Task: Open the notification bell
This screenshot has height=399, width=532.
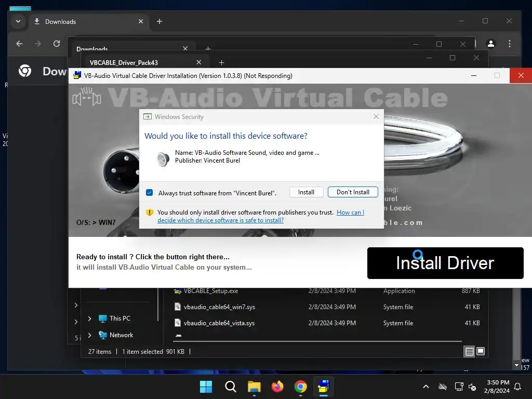Action: click(518, 387)
